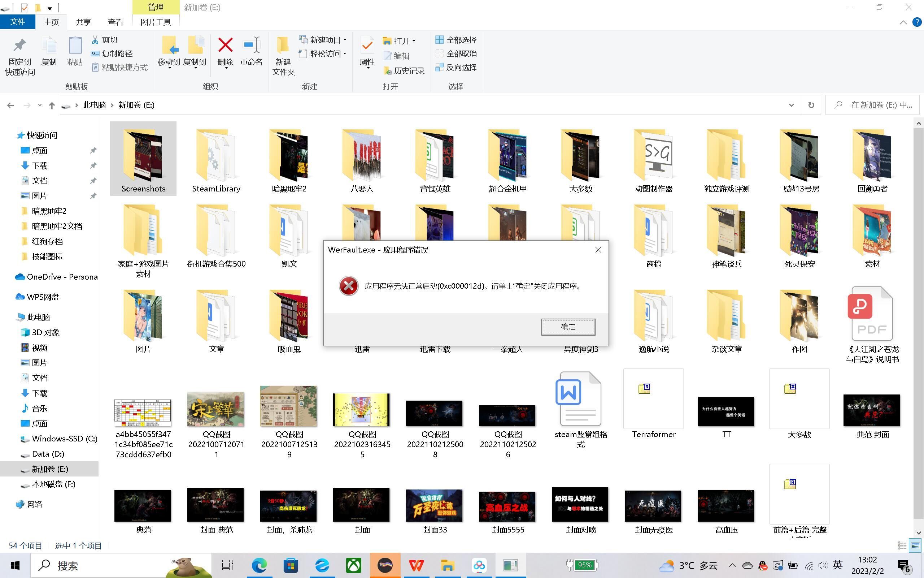Click 确定 in the WerFault error dialog
The width and height of the screenshot is (924, 578).
click(x=568, y=327)
